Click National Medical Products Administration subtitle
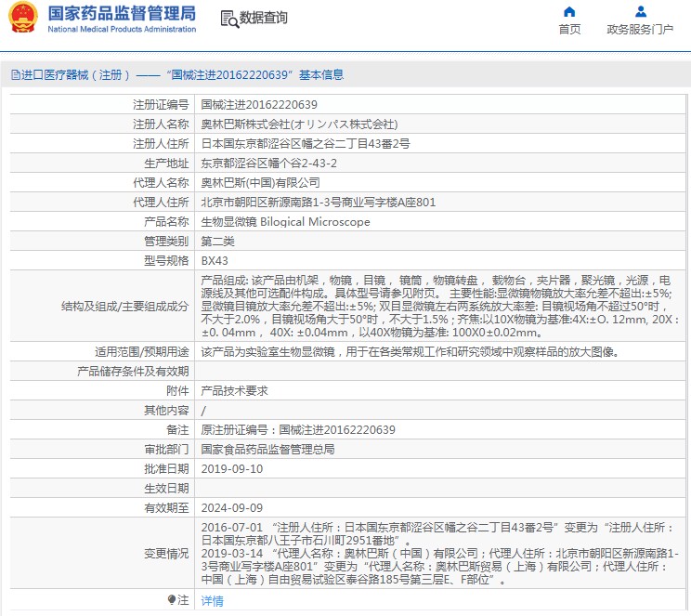This screenshot has width=691, height=616. pyautogui.click(x=122, y=30)
